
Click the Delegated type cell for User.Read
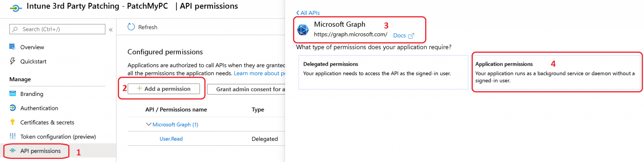pos(265,139)
